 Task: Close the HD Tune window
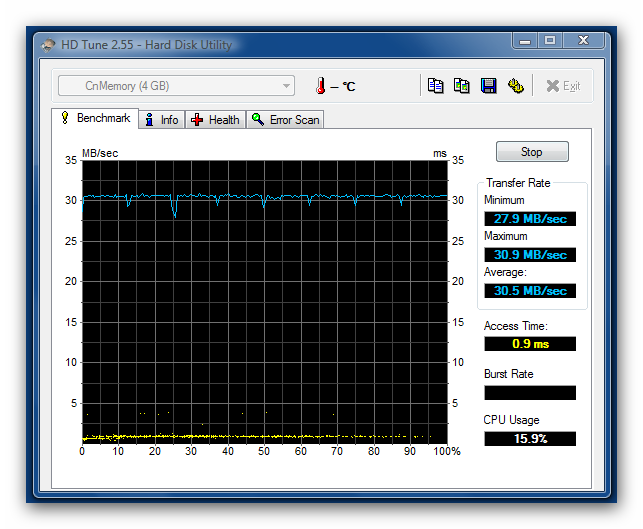pos(584,41)
